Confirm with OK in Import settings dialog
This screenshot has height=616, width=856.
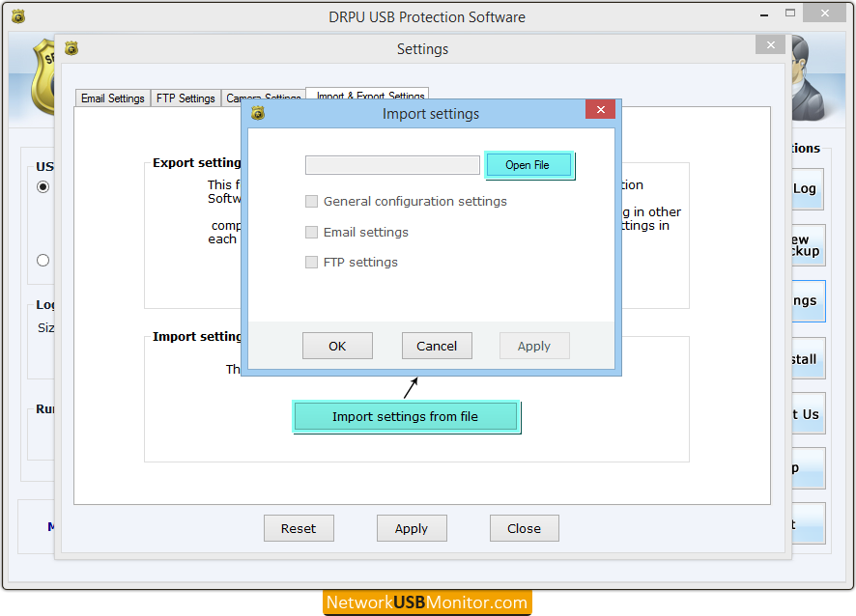[337, 346]
